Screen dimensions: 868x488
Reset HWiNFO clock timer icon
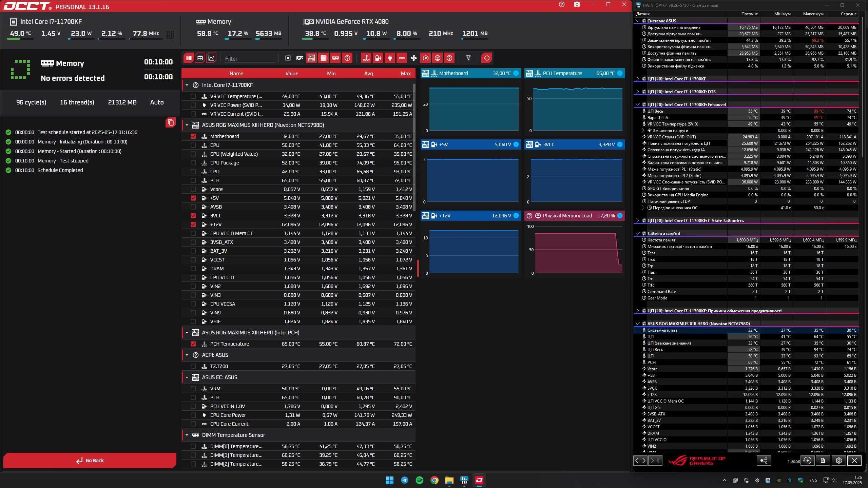[x=807, y=461]
